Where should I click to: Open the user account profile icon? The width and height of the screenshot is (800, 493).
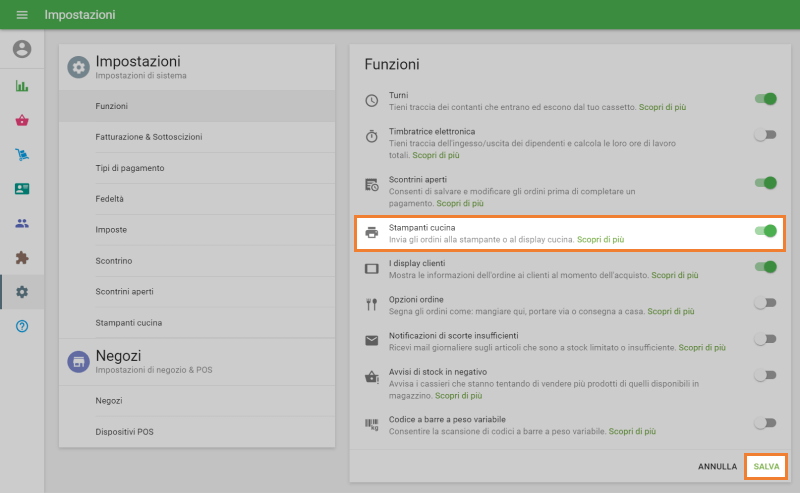(22, 49)
